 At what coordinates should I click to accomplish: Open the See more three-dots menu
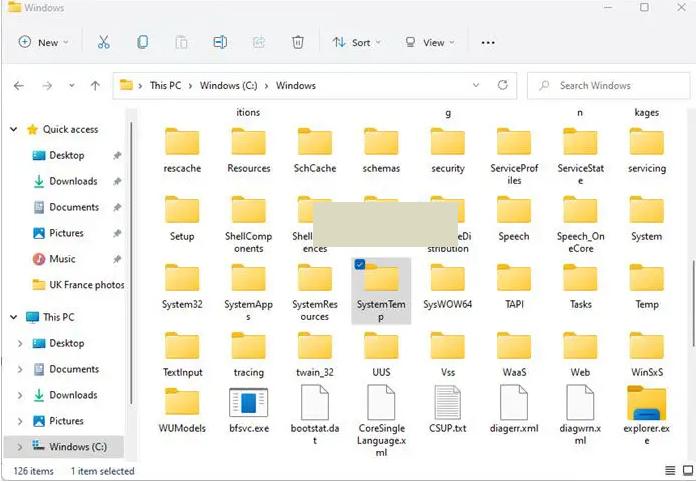(x=488, y=43)
